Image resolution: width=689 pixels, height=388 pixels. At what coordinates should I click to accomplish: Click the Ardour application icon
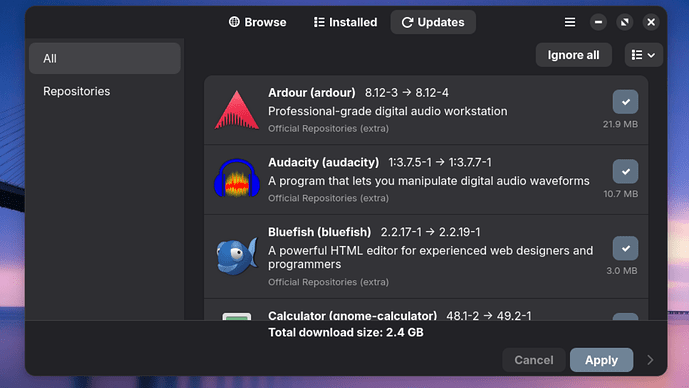coord(237,110)
